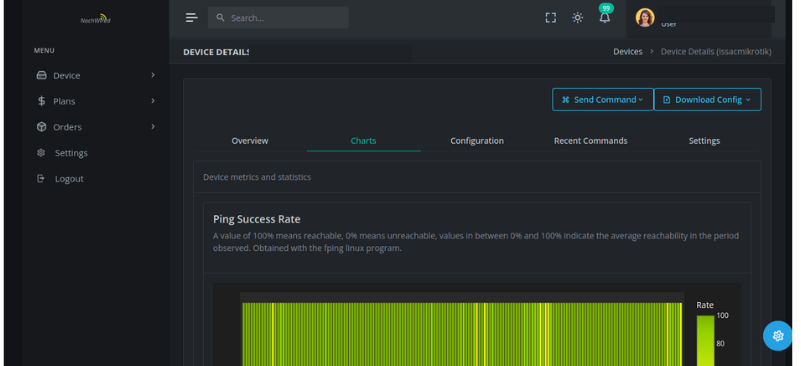This screenshot has width=801, height=366.
Task: Click the Orders box icon
Action: pos(41,127)
